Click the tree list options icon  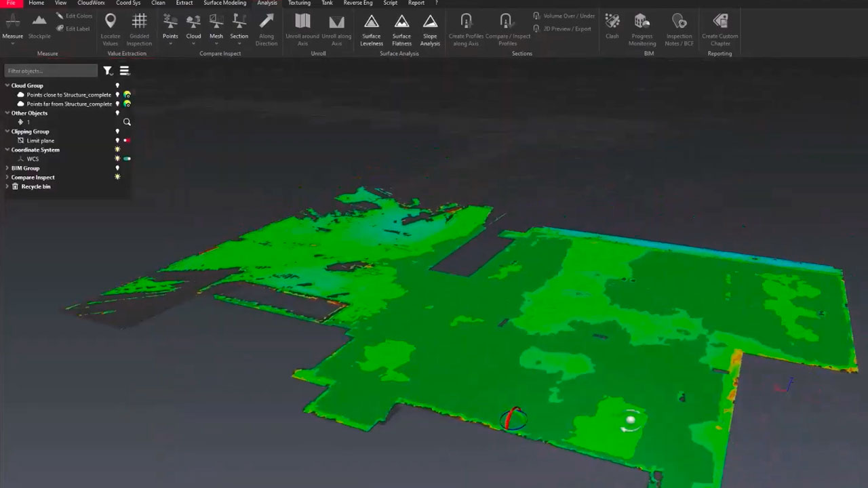(x=125, y=70)
